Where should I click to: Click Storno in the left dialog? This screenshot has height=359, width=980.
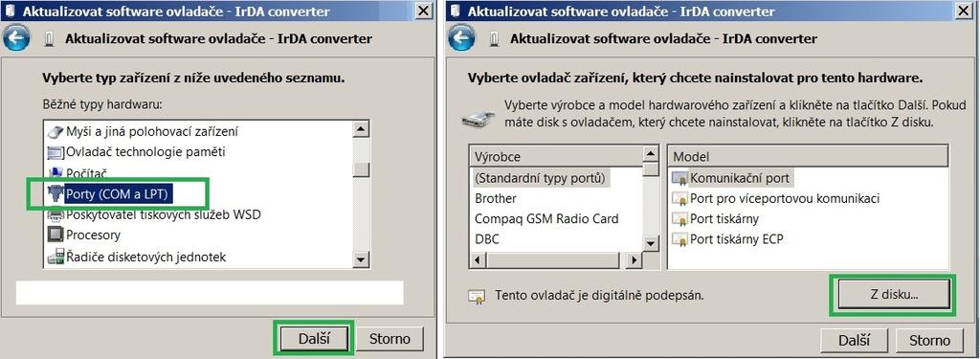pyautogui.click(x=390, y=339)
